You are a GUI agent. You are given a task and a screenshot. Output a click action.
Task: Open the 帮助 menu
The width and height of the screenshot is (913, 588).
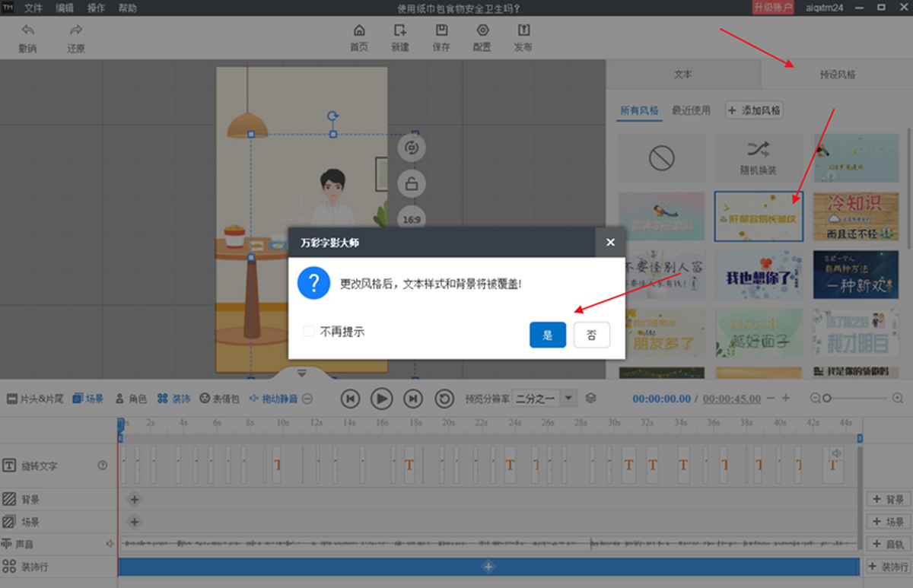[x=128, y=8]
